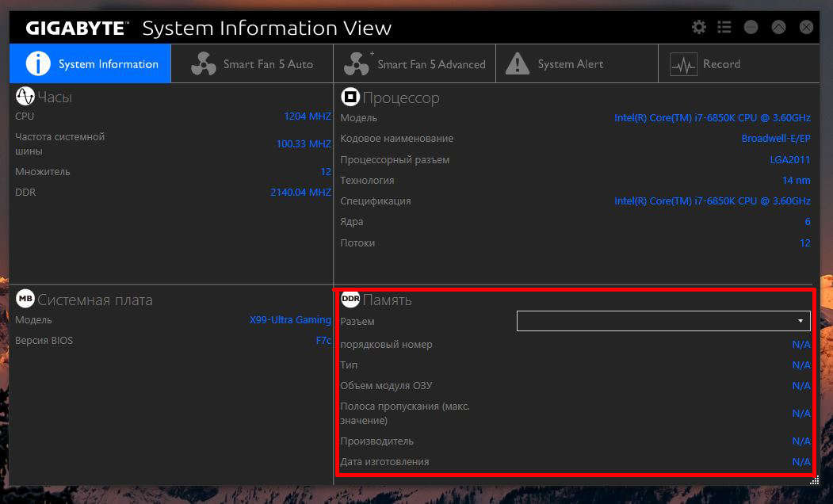The height and width of the screenshot is (504, 833).
Task: Click the Тип N/A value
Action: (x=801, y=365)
